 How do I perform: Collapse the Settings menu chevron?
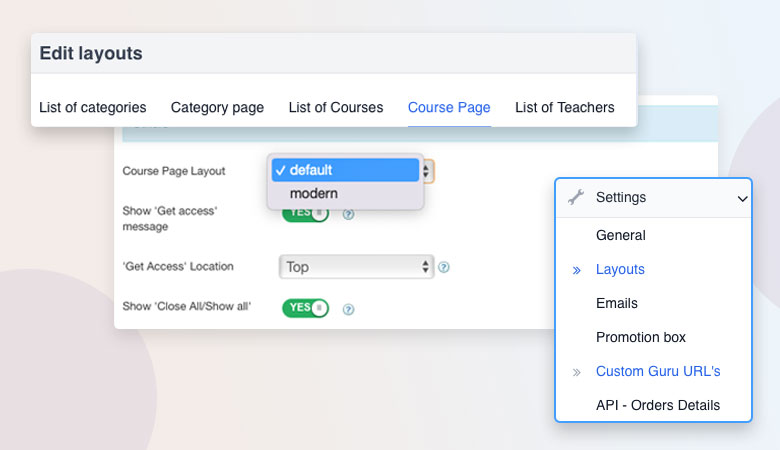pos(742,199)
